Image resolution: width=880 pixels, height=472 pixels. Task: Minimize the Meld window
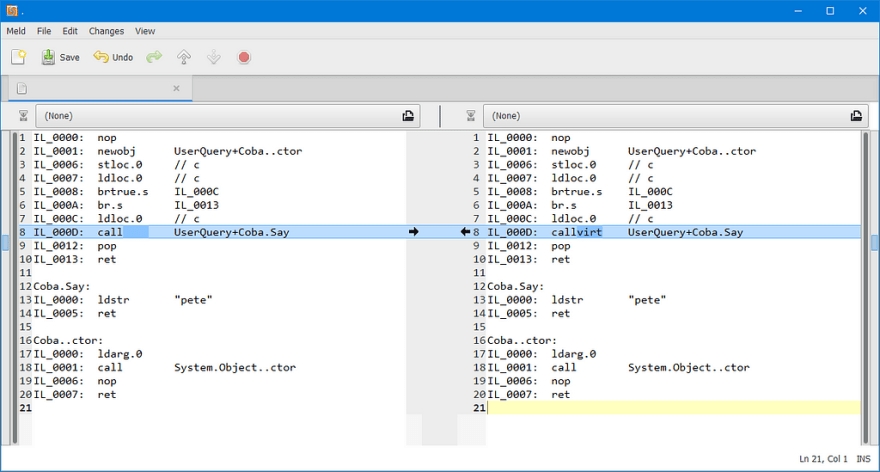(x=798, y=11)
